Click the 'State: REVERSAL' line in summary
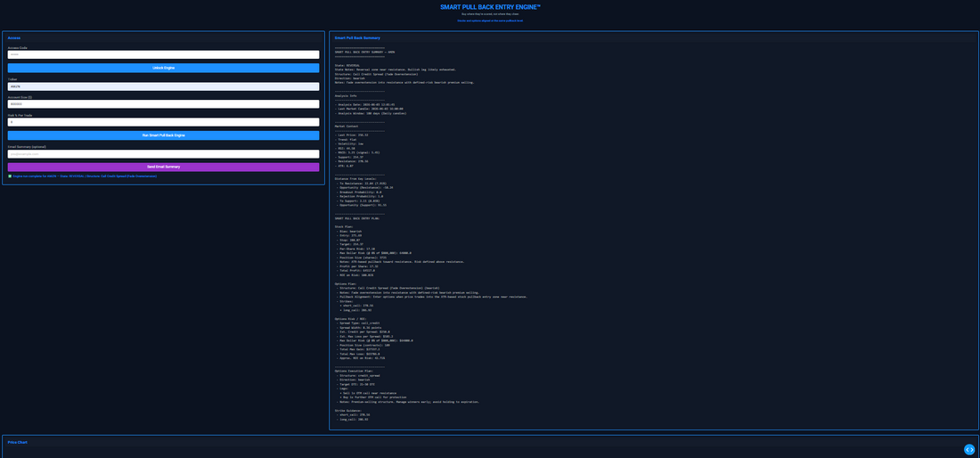The image size is (980, 458). (x=348, y=65)
